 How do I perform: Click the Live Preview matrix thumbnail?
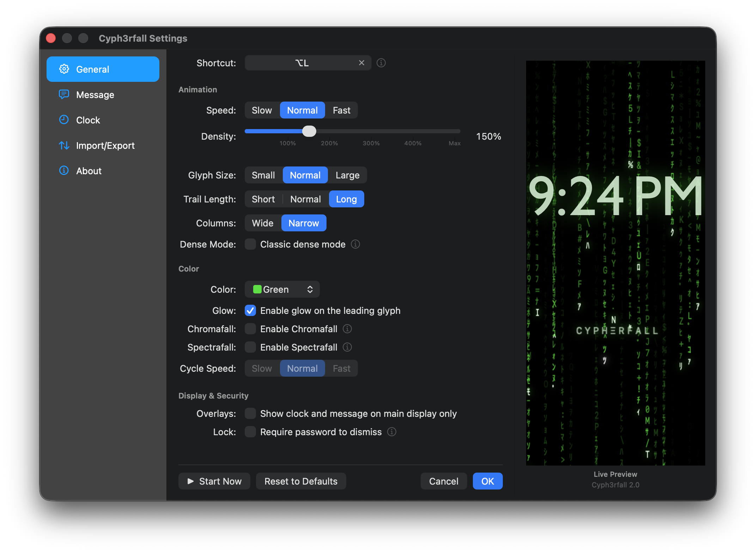[x=615, y=263]
